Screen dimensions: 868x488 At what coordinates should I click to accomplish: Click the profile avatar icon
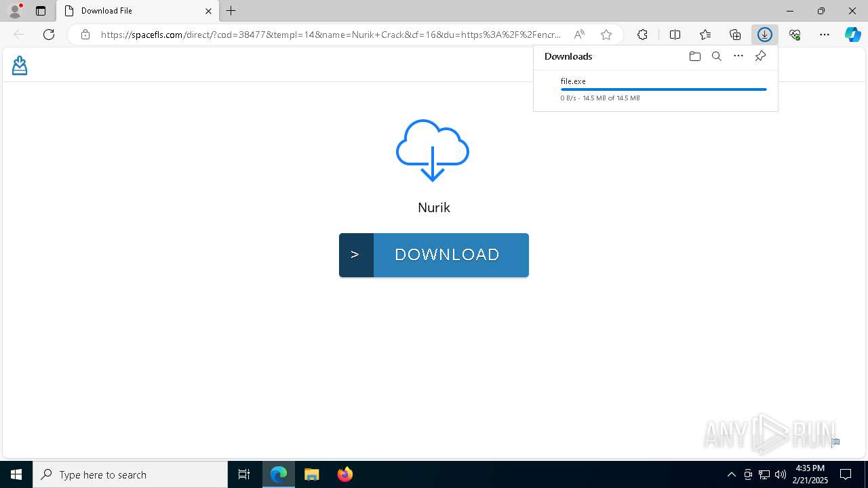pos(14,11)
